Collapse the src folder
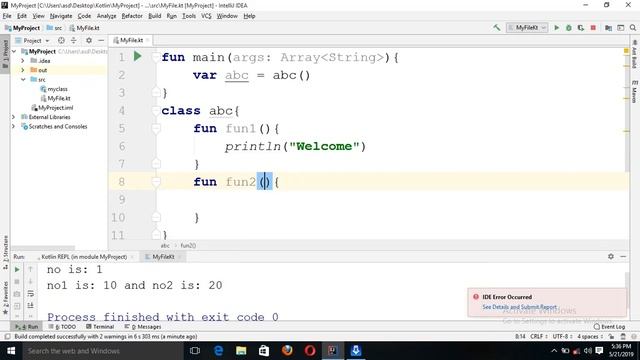The width and height of the screenshot is (640, 360). point(23,80)
